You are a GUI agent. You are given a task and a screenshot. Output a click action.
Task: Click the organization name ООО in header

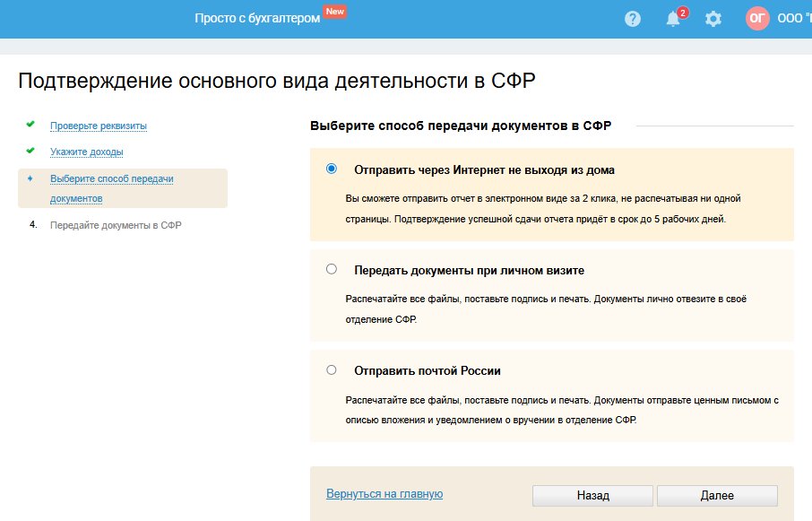[794, 19]
